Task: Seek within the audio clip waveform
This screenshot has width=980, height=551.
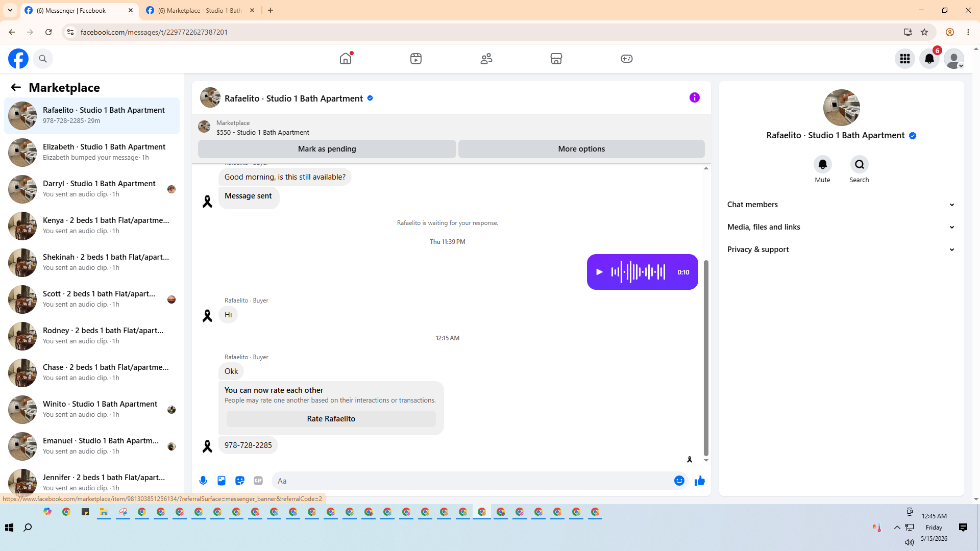Action: click(x=638, y=272)
